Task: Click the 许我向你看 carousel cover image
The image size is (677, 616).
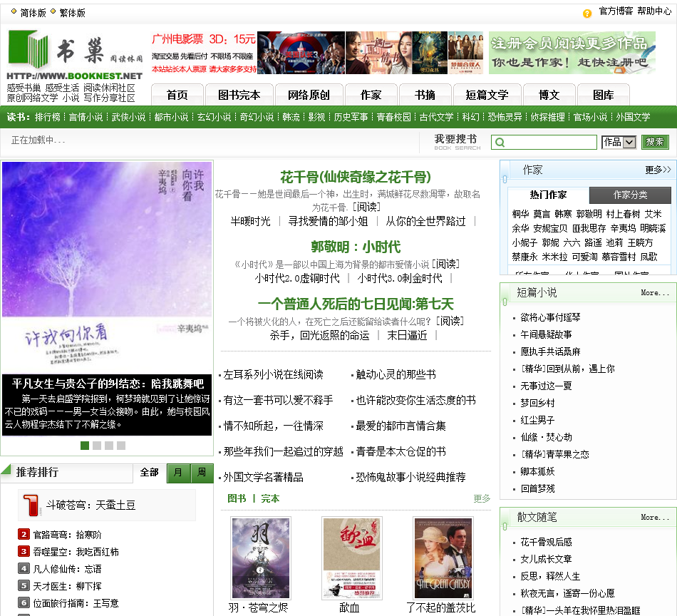Action: 107,268
